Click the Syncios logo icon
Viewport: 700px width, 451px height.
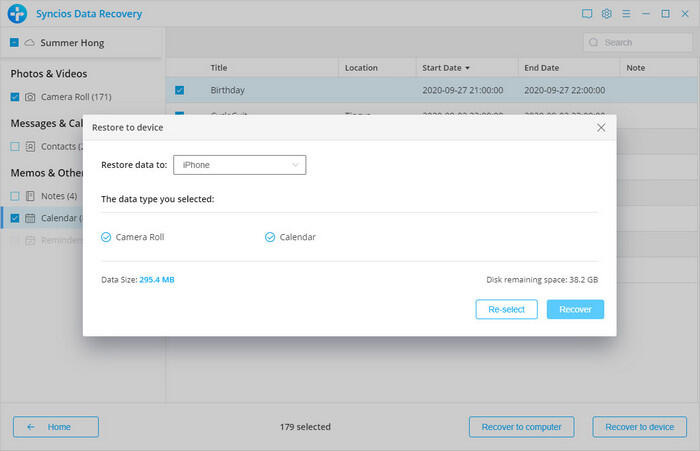coord(16,14)
